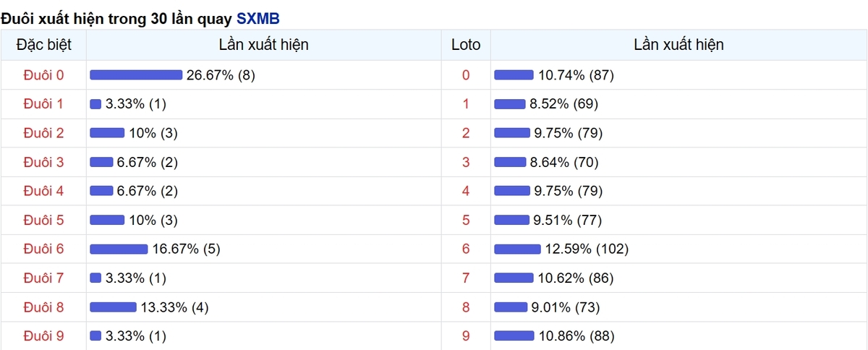This screenshot has height=350, width=868.
Task: Click the SXMB link in the heading
Action: coord(258,17)
